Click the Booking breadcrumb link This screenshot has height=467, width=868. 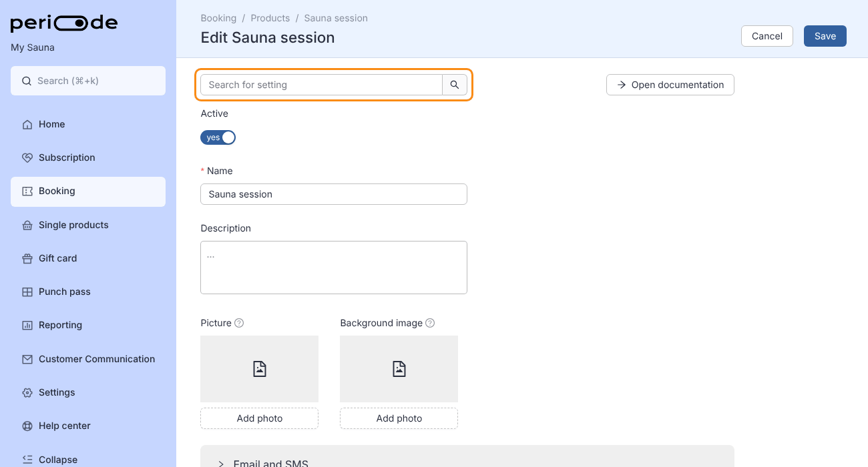pyautogui.click(x=218, y=18)
